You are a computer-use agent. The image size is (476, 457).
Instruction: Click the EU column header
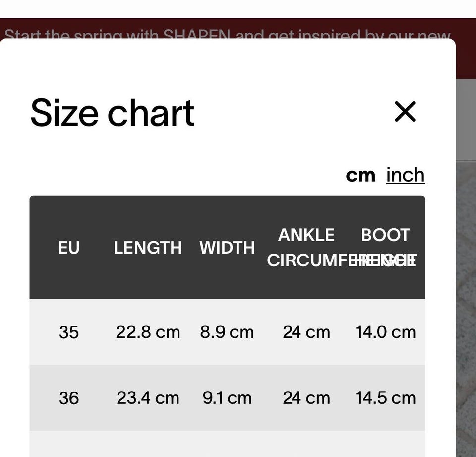[69, 247]
